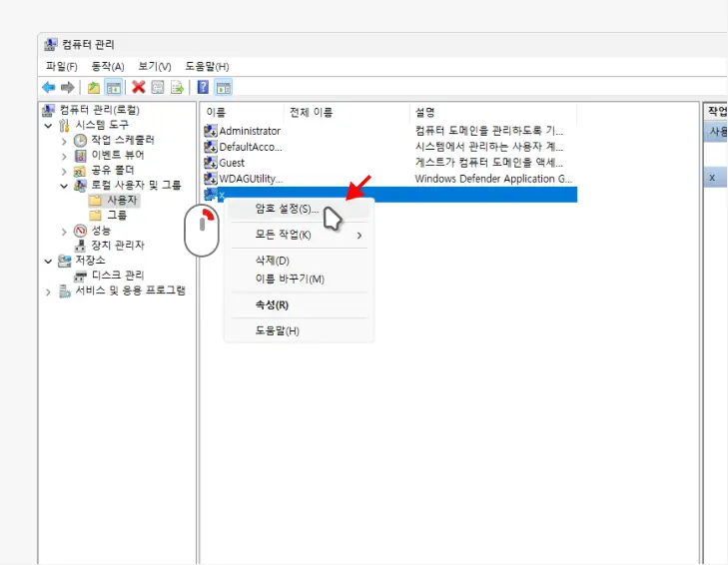This screenshot has height=565, width=728.
Task: Click the Properties toolbar icon
Action: coord(158,87)
